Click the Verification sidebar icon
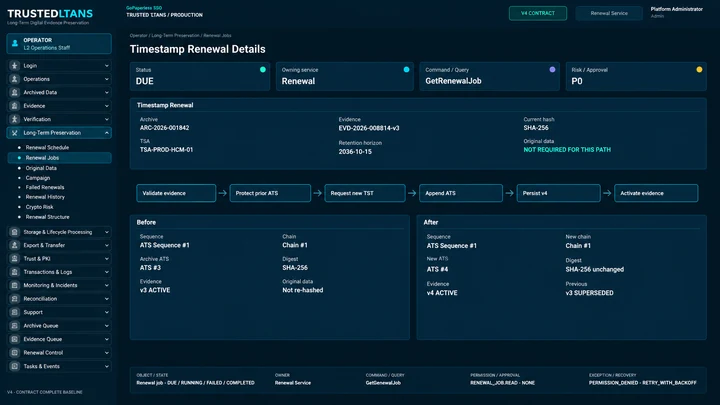 (15, 119)
